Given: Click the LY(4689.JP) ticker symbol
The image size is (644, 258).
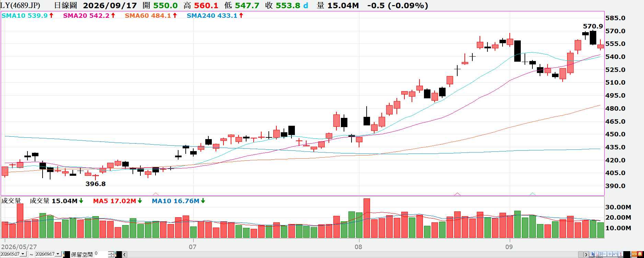Looking at the screenshot, I should coord(20,5).
